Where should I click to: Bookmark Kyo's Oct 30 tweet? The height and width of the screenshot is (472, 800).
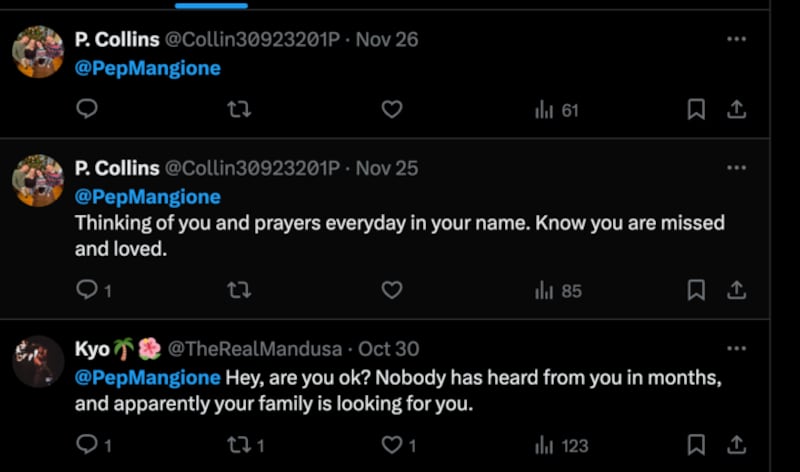(x=696, y=445)
